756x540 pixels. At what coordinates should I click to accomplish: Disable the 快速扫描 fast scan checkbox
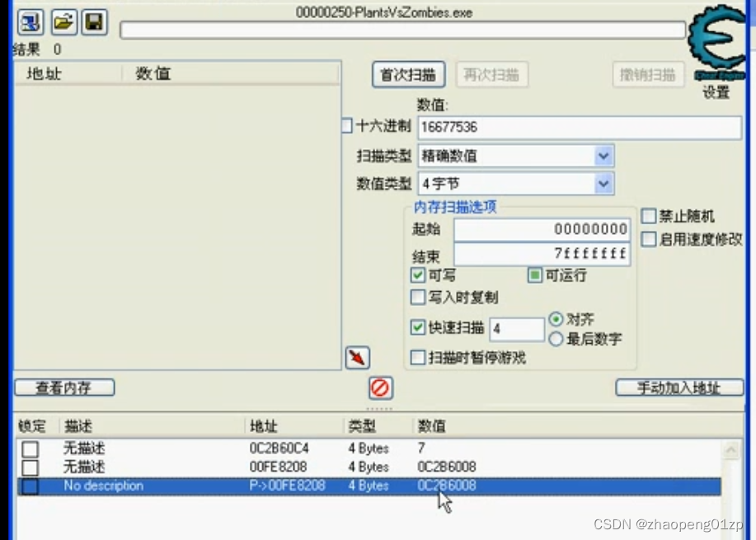[x=417, y=326]
